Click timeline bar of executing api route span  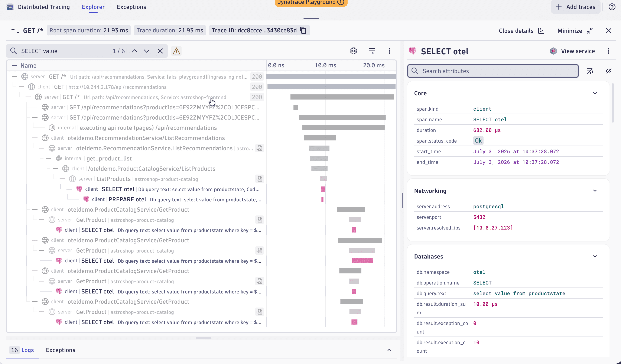pos(343,128)
